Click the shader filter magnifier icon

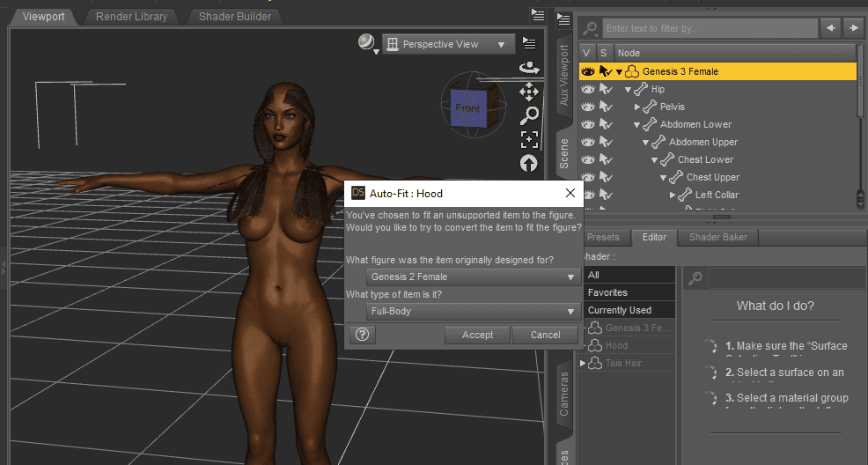tap(695, 278)
